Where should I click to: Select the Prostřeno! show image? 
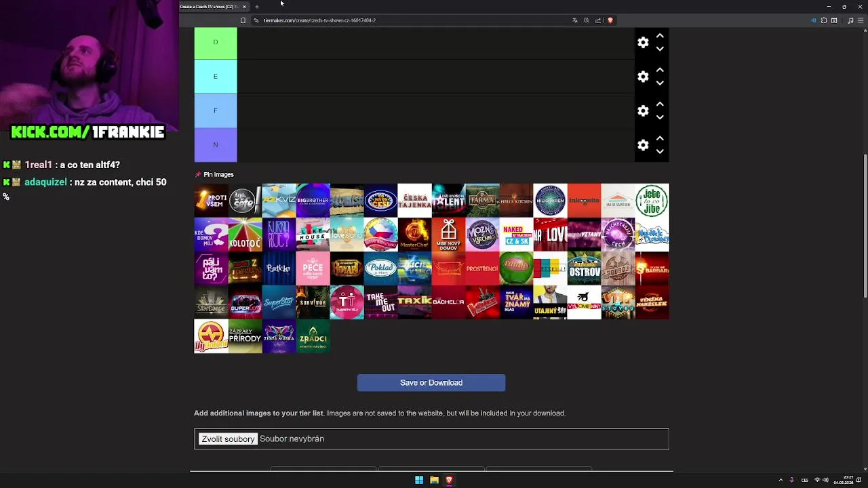(482, 268)
